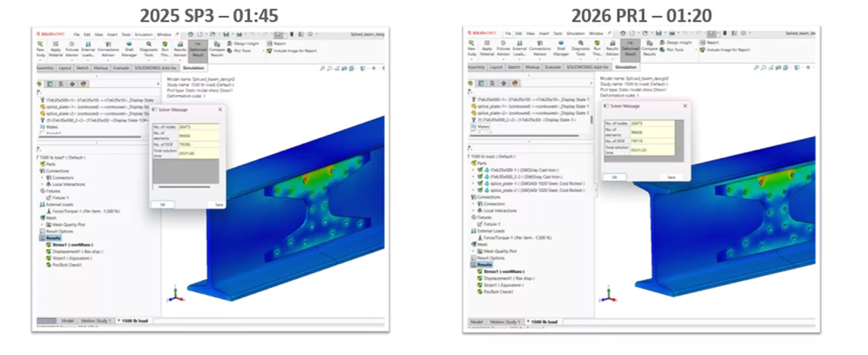The height and width of the screenshot is (355, 868).
Task: Open Plot Tools in 2025 SP3 window
Action: click(240, 49)
